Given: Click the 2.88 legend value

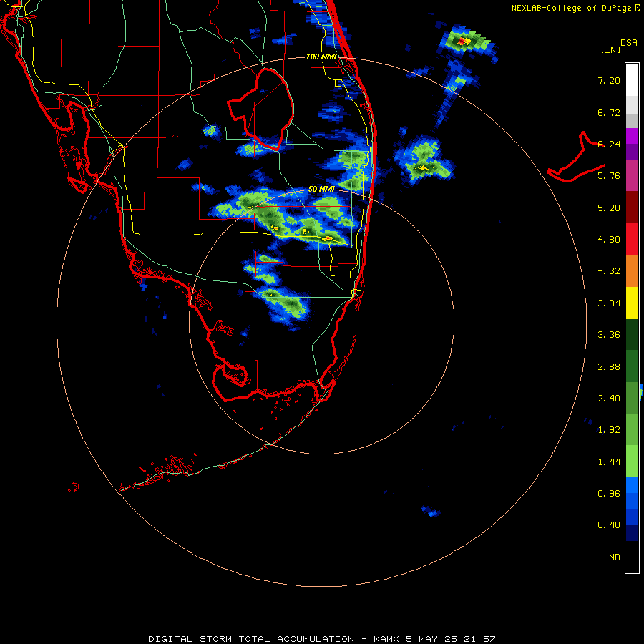Looking at the screenshot, I should [x=609, y=367].
